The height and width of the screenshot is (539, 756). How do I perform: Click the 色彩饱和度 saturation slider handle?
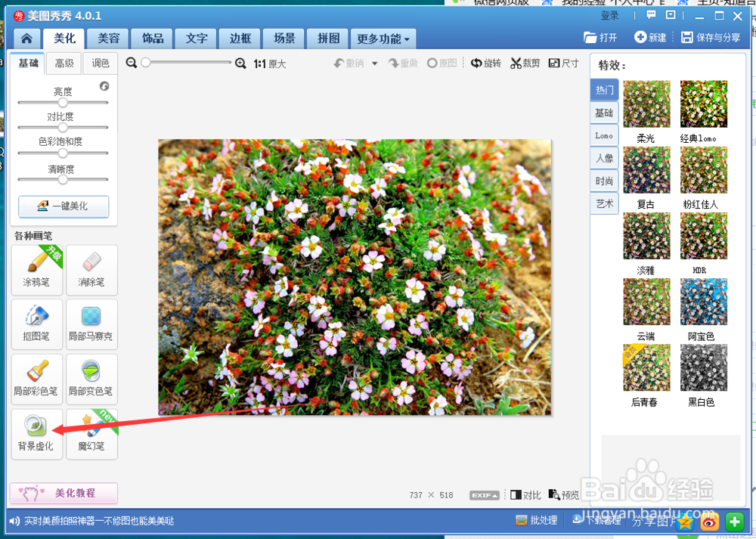pyautogui.click(x=63, y=153)
